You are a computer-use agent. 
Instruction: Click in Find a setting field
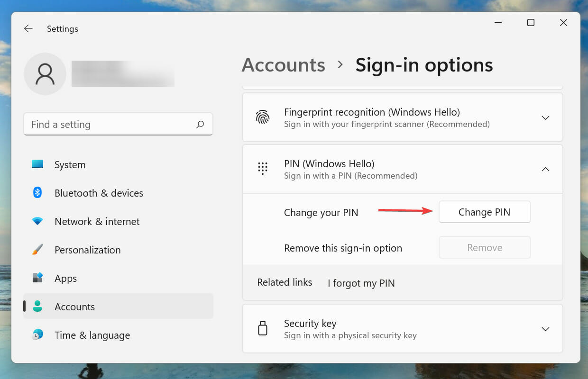[x=118, y=124]
